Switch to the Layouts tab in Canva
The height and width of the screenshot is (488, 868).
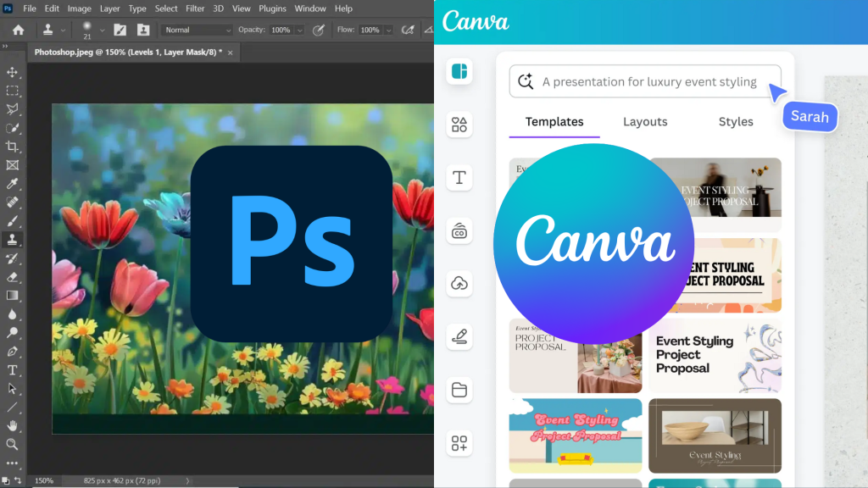coord(645,122)
